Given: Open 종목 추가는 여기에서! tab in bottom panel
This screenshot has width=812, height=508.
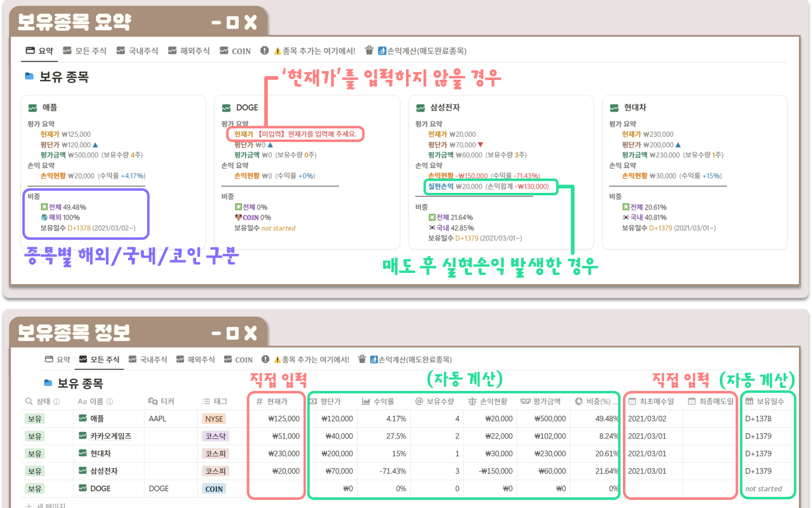Looking at the screenshot, I should coord(312,360).
